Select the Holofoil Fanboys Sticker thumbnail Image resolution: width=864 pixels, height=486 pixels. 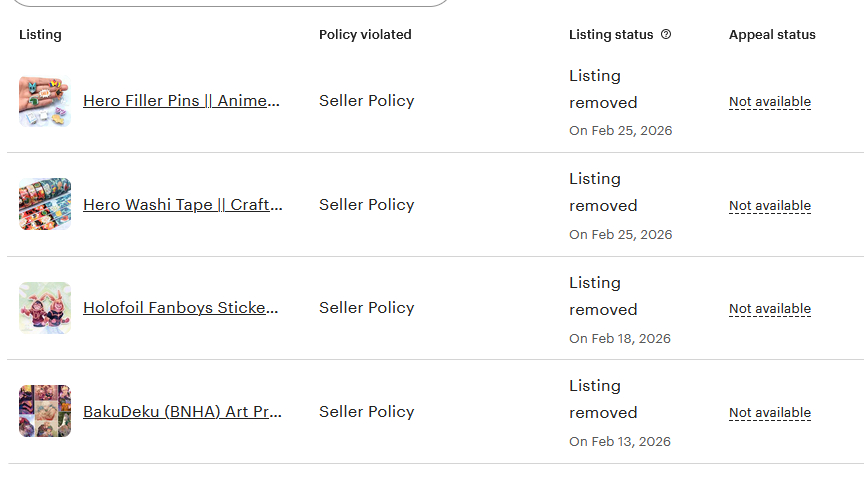45,308
